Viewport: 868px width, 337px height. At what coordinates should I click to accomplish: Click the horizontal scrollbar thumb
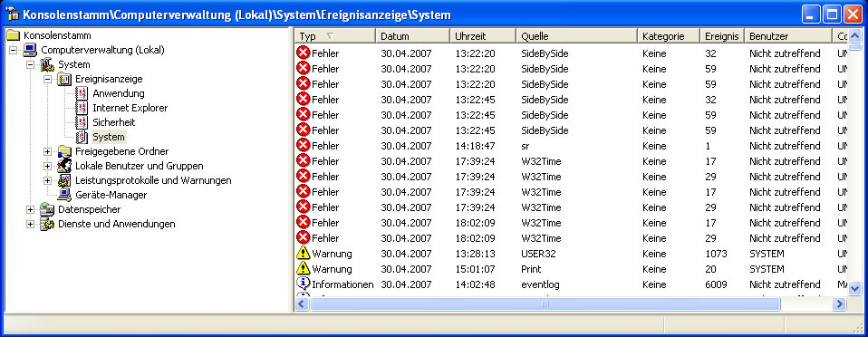[545, 303]
